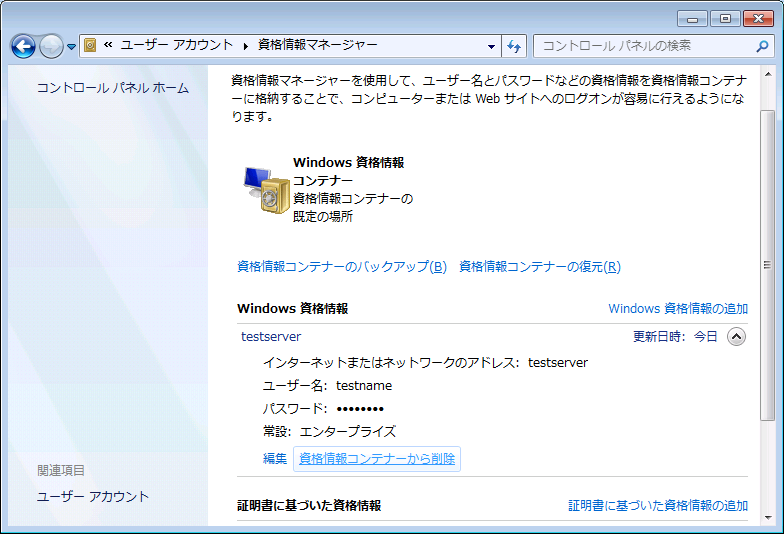784x534 pixels.
Task: Open ユーザー アカウント under 関連項目
Action: point(93,496)
